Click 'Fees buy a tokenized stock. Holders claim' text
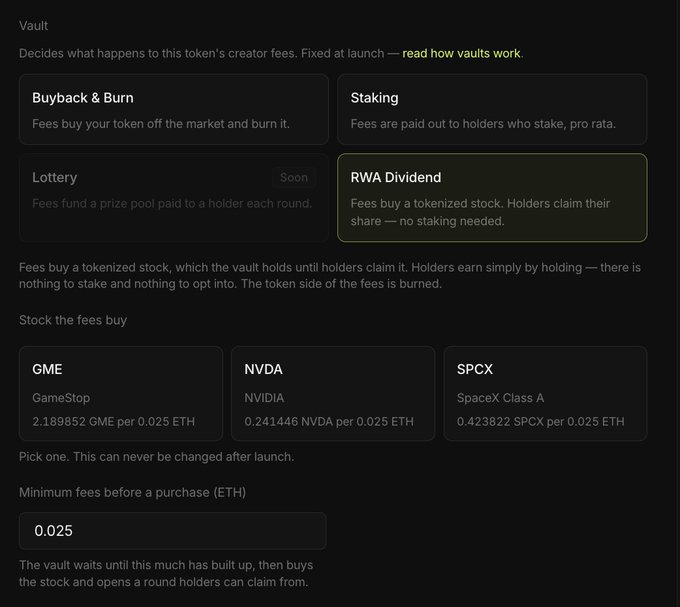 pos(480,212)
